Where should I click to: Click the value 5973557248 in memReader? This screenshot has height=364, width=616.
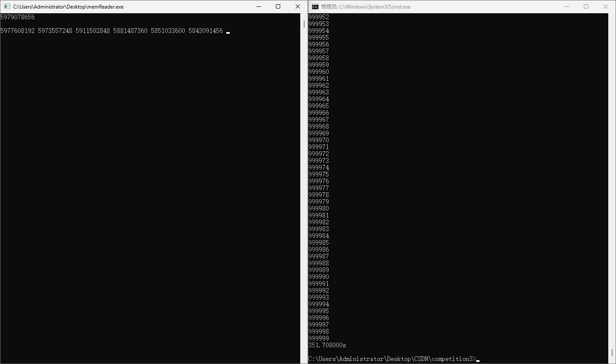(55, 31)
